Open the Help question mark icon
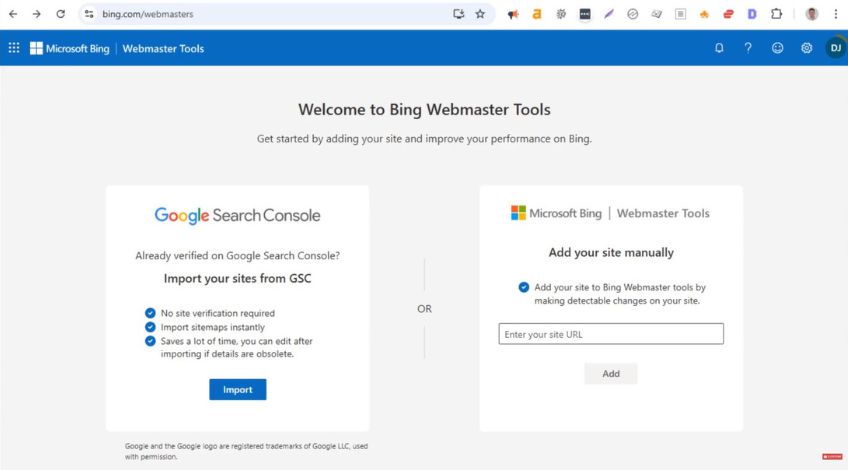The image size is (848, 470). click(748, 48)
